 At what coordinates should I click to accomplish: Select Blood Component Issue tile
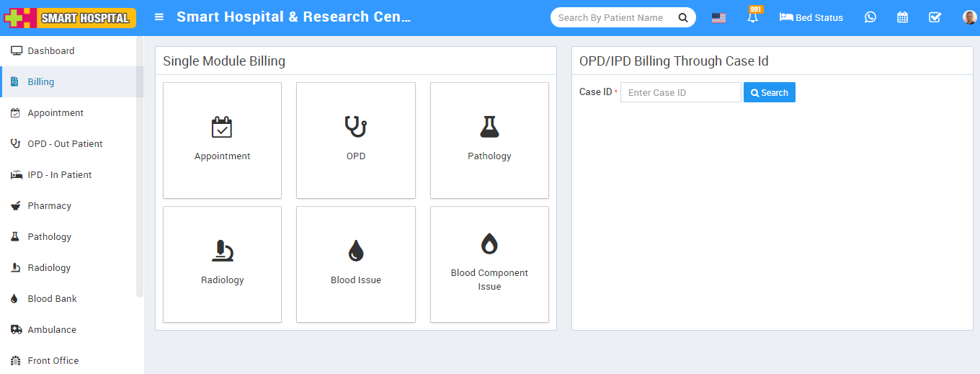click(489, 264)
